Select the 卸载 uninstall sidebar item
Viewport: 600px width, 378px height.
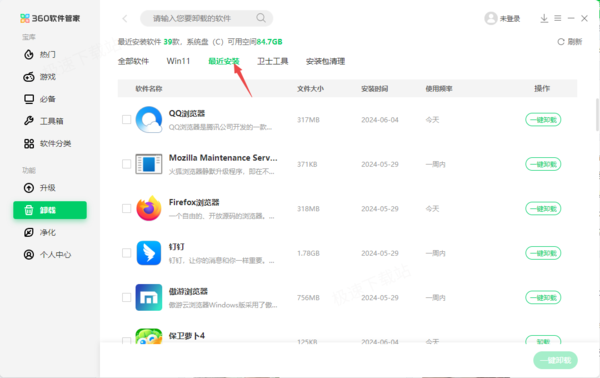pyautogui.click(x=50, y=210)
